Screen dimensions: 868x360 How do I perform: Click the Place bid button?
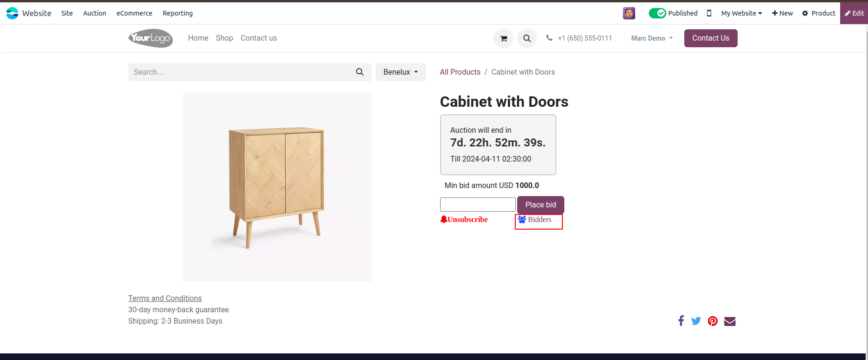pos(540,205)
